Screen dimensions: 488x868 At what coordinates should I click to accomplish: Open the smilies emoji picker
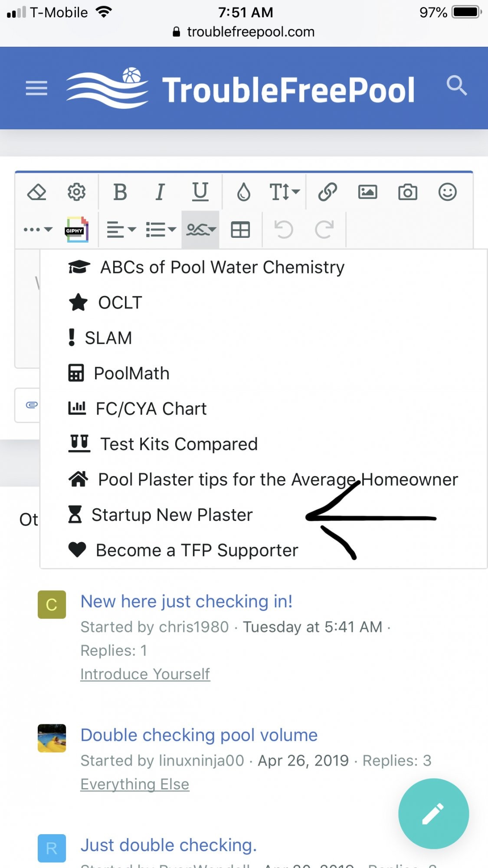(448, 192)
